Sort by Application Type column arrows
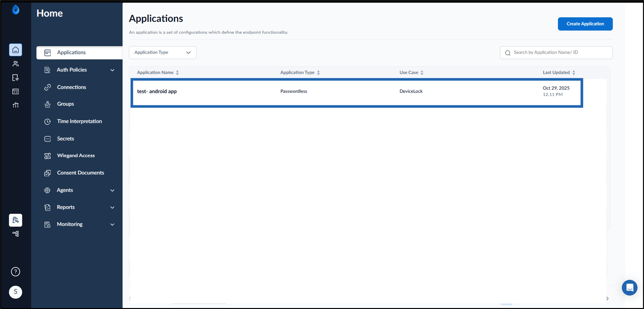Image resolution: width=644 pixels, height=309 pixels. [x=318, y=73]
